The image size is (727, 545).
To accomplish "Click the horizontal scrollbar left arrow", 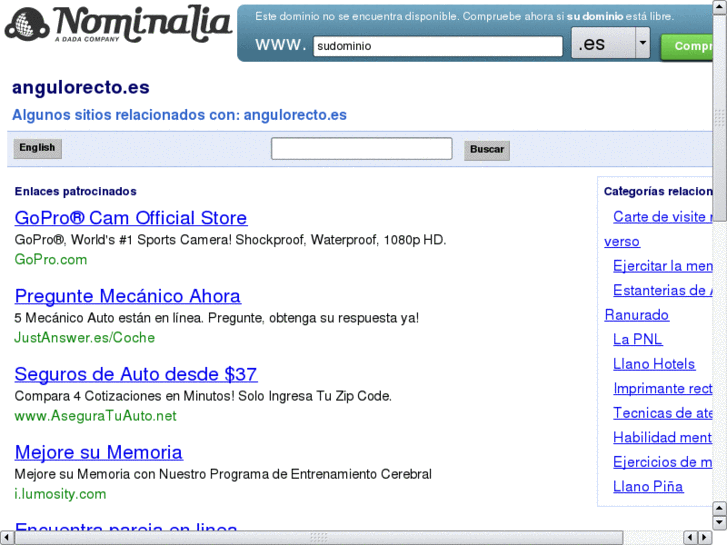I will (6, 538).
